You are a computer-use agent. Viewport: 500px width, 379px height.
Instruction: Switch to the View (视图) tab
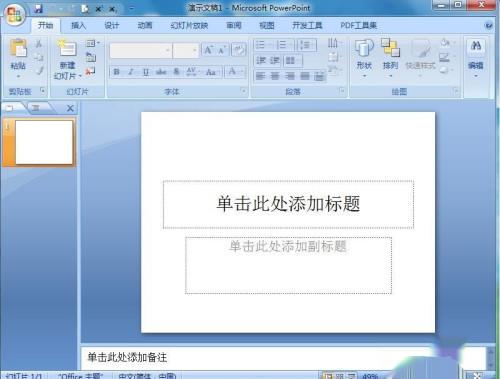[x=267, y=25]
